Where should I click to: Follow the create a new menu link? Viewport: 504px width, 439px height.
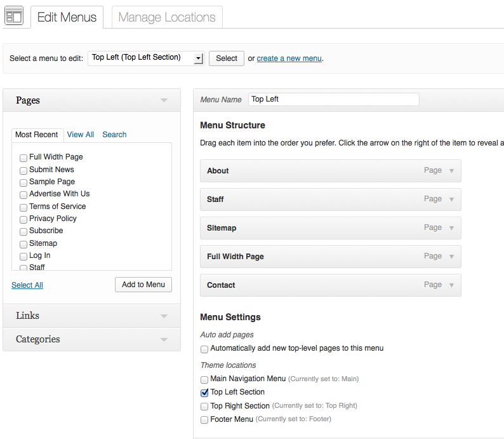coord(289,58)
